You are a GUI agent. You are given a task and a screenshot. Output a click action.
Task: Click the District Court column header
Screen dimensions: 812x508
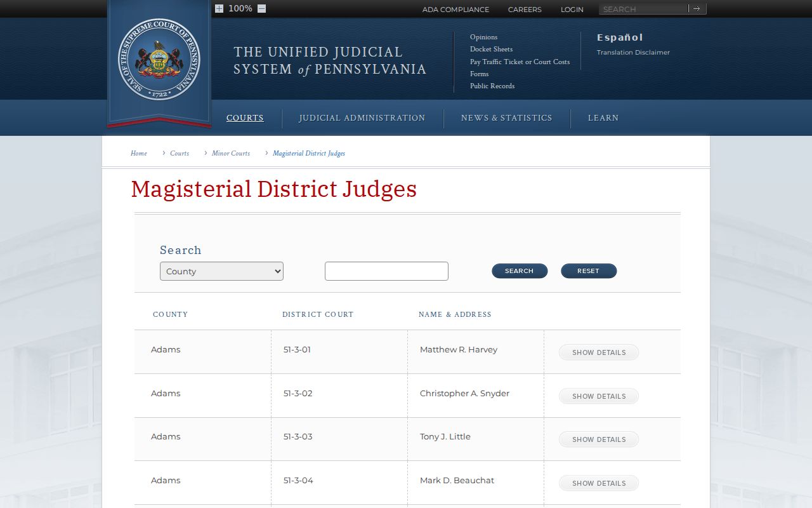(x=318, y=314)
